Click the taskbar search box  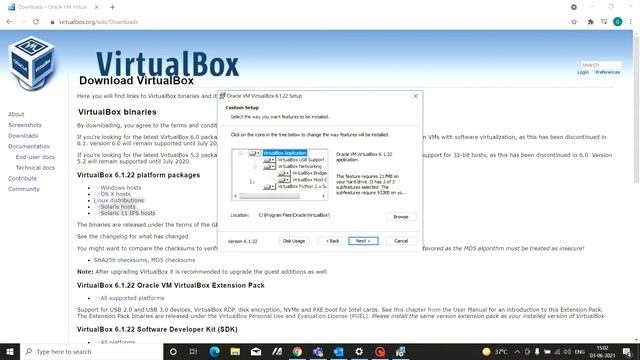(x=92, y=351)
